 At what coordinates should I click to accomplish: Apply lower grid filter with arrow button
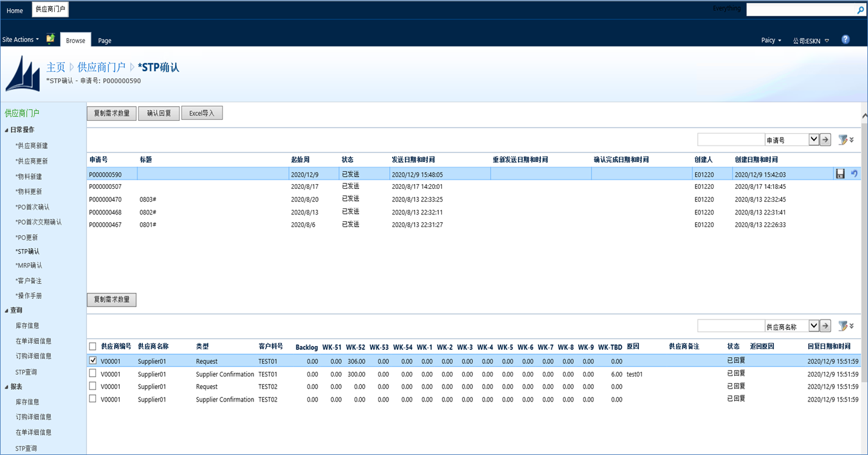click(825, 326)
